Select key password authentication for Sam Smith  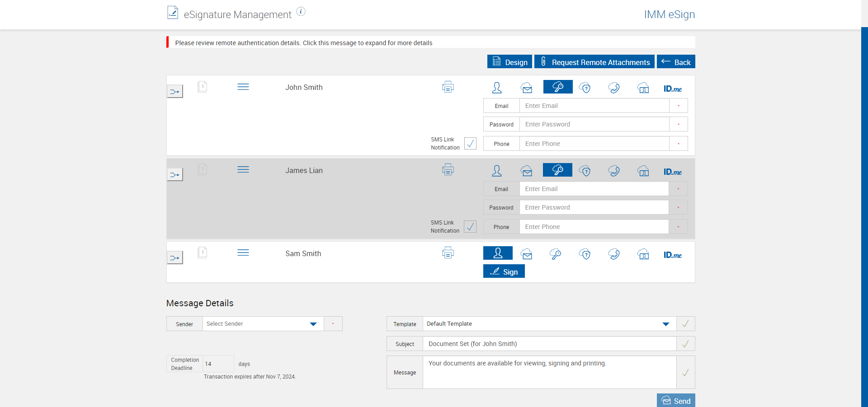[x=555, y=254]
